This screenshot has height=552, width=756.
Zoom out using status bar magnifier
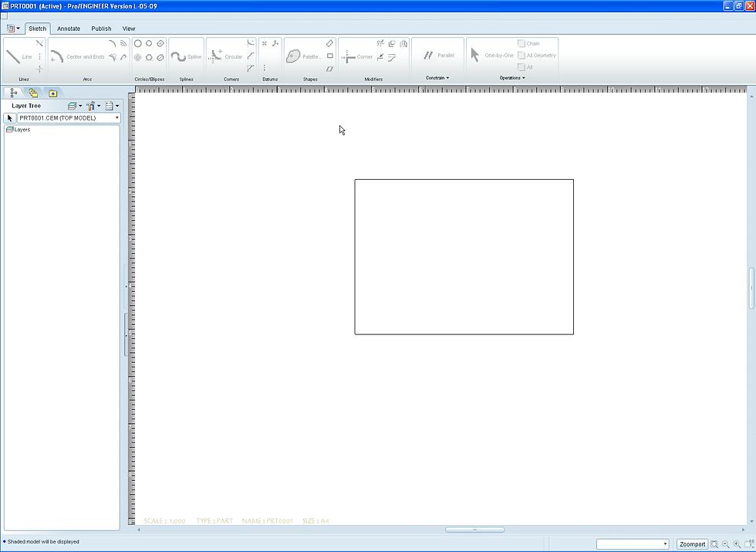coord(726,544)
